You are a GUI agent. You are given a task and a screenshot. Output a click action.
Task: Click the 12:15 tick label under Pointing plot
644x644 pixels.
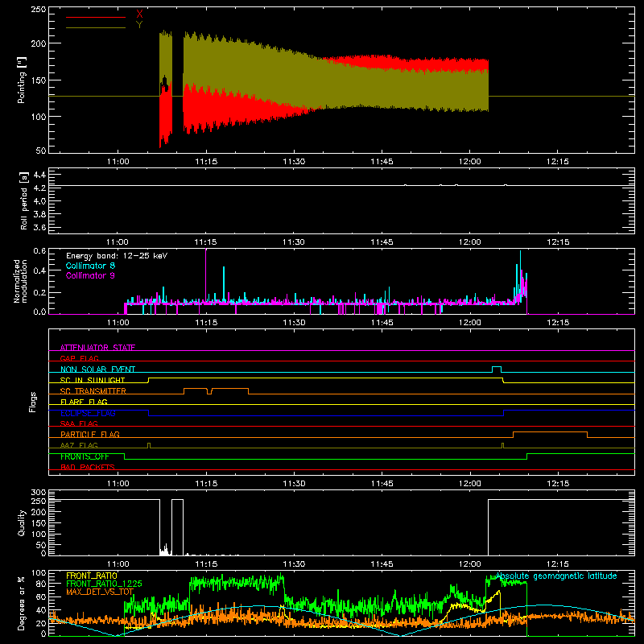(x=558, y=162)
